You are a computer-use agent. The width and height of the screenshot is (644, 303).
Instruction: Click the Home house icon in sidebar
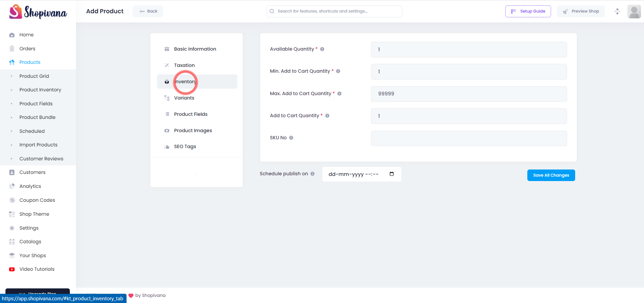12,35
